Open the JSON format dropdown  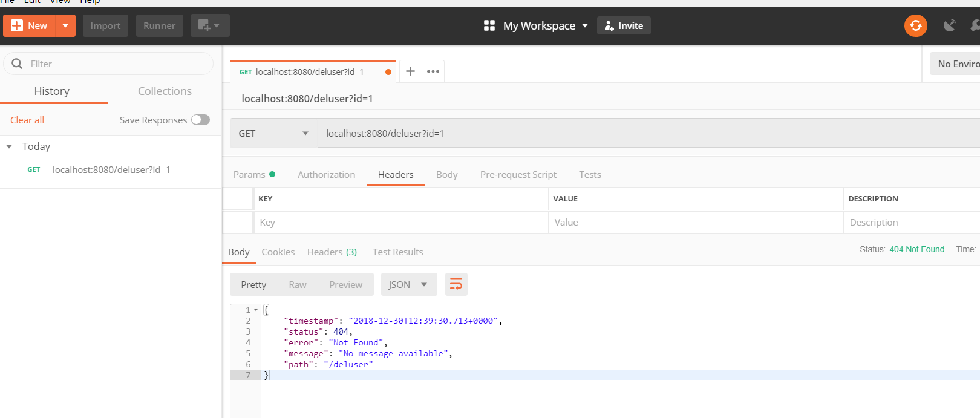tap(408, 284)
